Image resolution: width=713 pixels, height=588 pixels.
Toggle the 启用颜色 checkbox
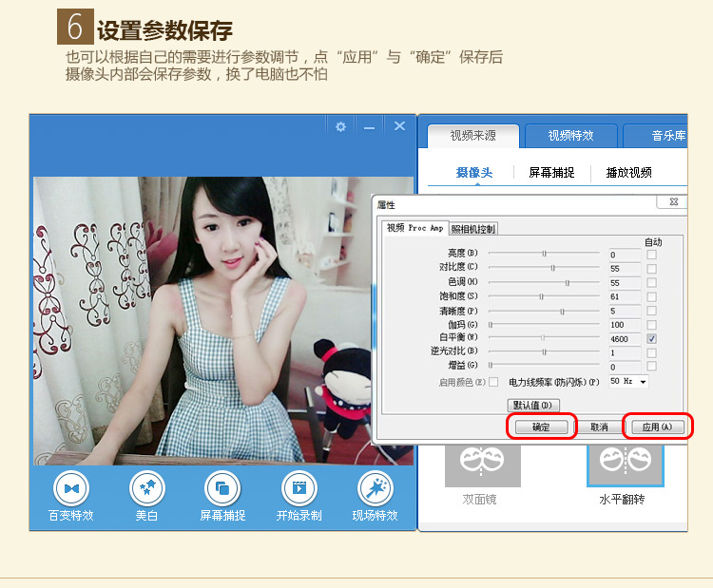(x=493, y=382)
